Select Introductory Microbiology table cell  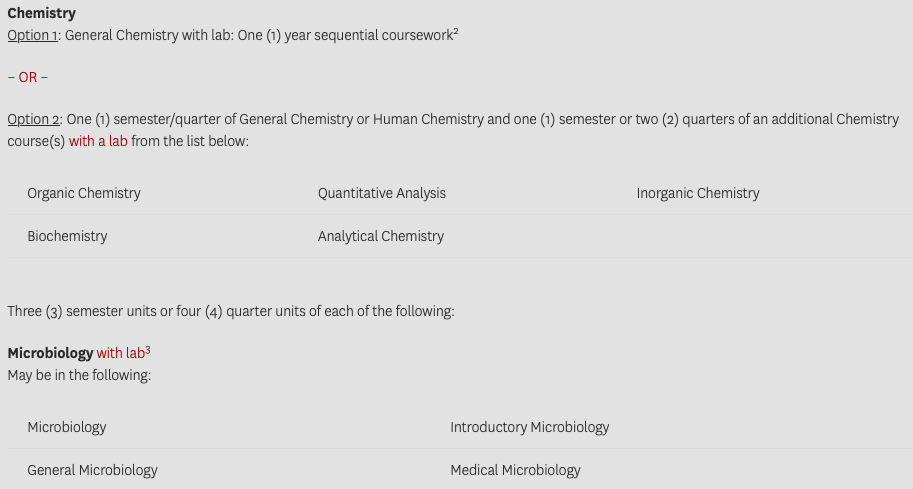point(530,427)
